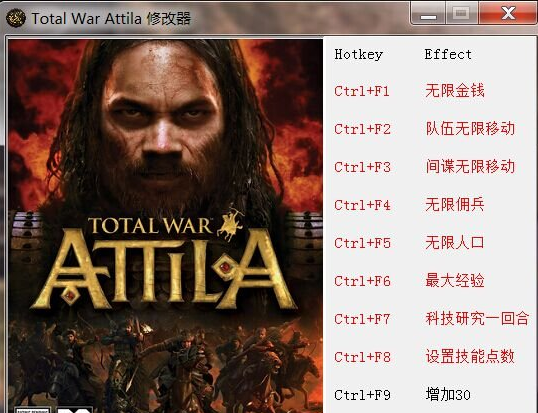Click the Effect column header

click(448, 54)
